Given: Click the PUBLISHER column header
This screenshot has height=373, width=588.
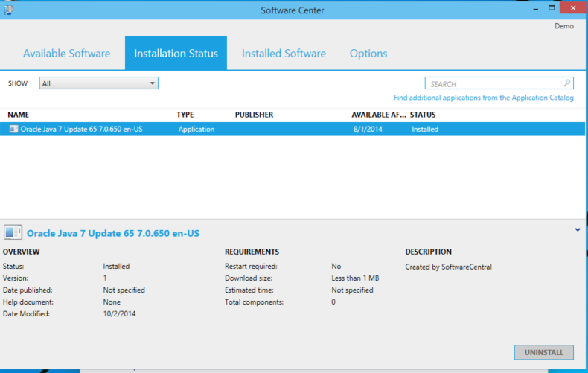Looking at the screenshot, I should 254,115.
